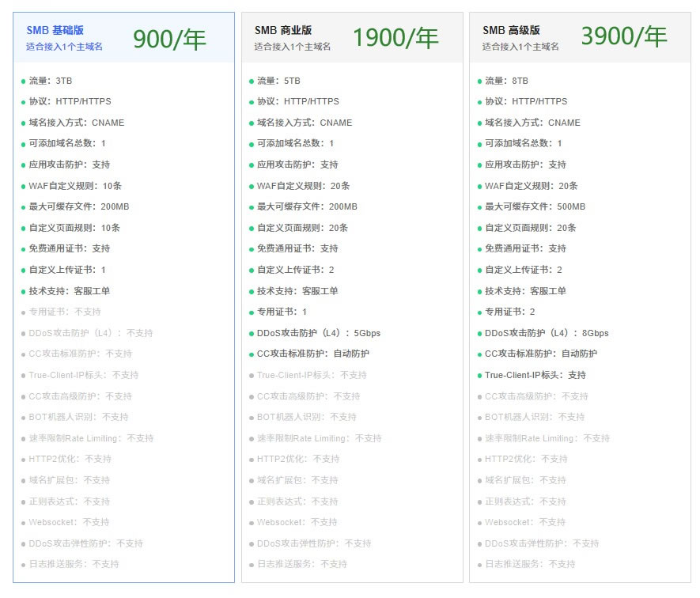
Task: Click the green bullet beside 流量：8TB
Action: pos(479,81)
